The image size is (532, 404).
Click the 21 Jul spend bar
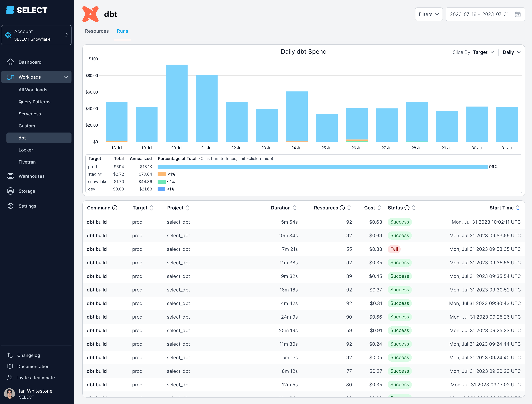(207, 108)
